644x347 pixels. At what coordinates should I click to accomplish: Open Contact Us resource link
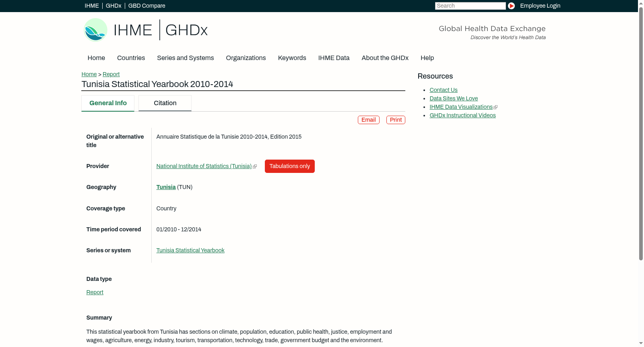(444, 90)
